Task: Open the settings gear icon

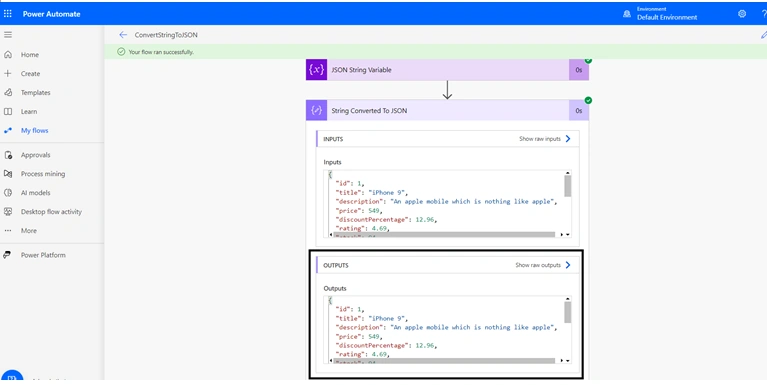Action: tap(742, 14)
